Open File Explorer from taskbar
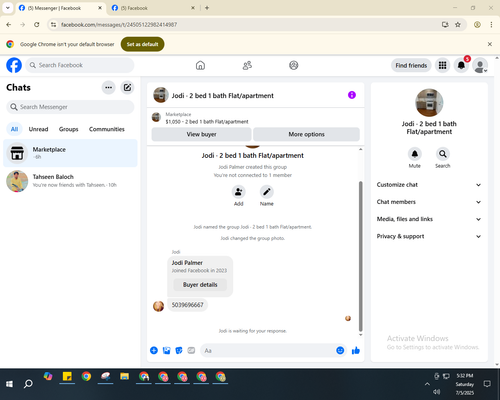500x400 pixels. (x=125, y=377)
